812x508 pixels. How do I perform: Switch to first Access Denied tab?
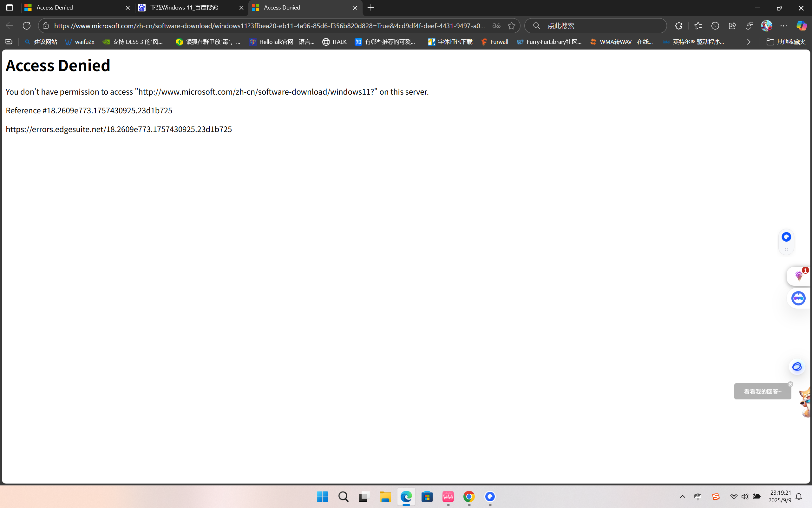77,8
